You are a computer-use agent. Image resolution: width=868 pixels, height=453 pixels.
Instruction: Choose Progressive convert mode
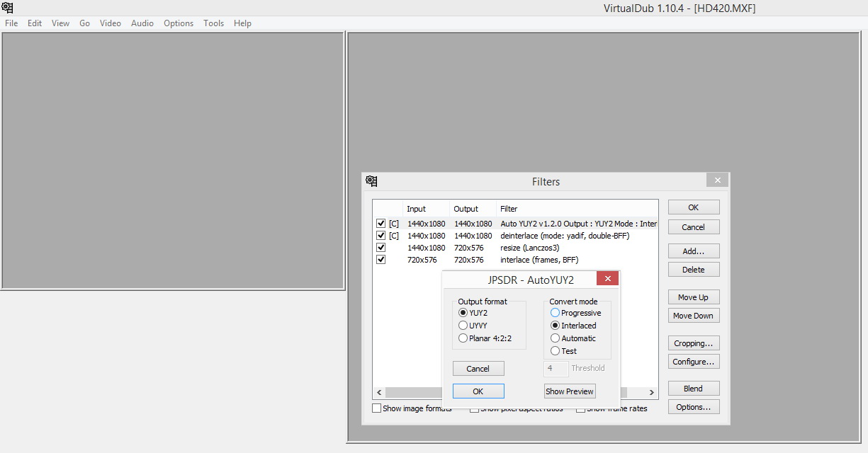coord(575,313)
